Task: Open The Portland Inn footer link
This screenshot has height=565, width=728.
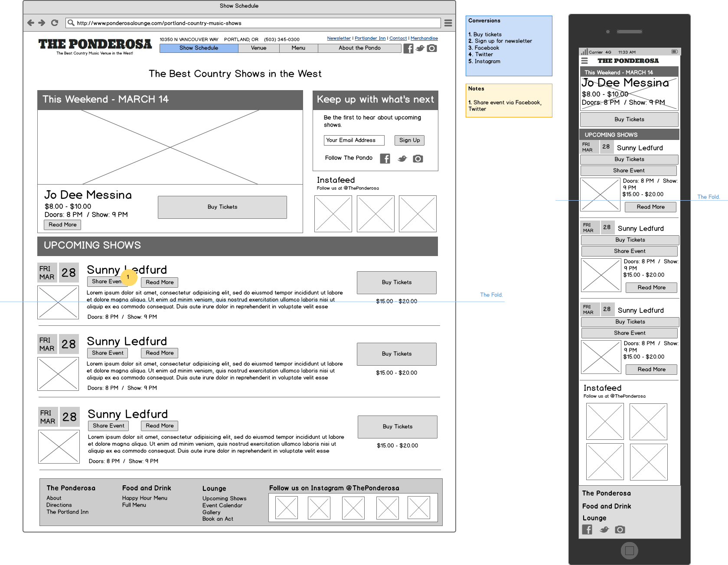Action: [67, 512]
